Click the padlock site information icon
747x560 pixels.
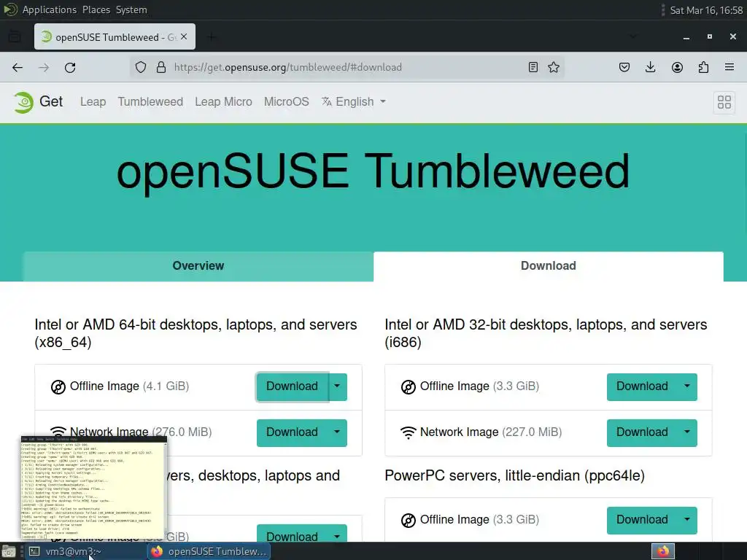(161, 67)
